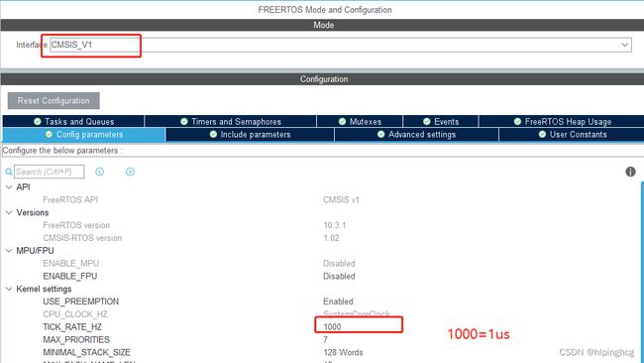This screenshot has height=363, width=644.
Task: Select the MINIMAL_STACK_SIZE parameter
Action: (x=86, y=352)
